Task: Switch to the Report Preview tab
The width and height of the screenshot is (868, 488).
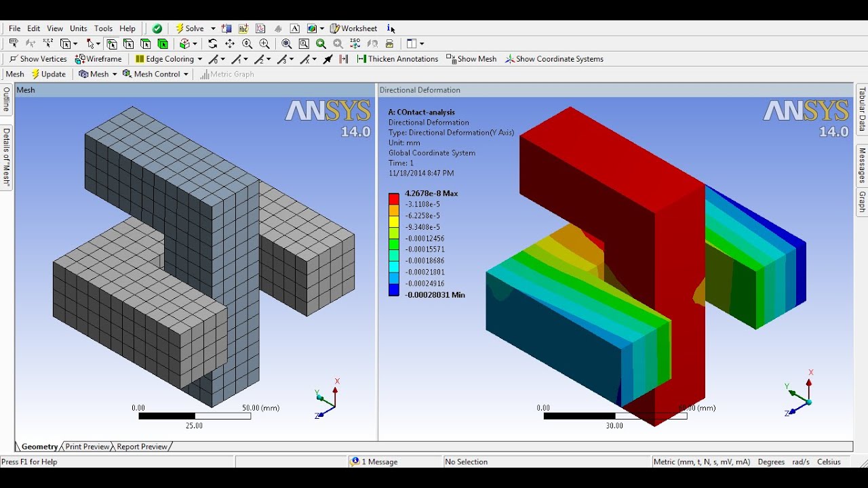Action: 142,447
